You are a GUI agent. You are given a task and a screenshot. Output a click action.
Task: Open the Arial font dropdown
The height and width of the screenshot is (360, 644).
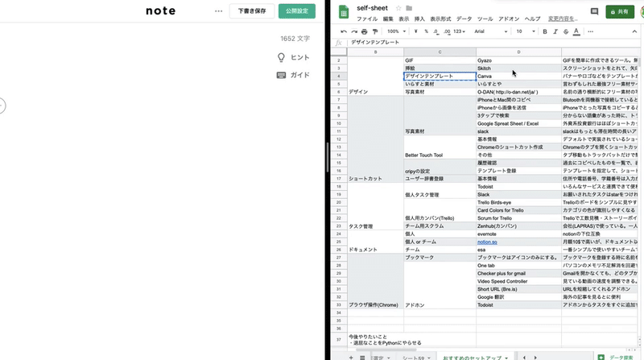tap(491, 31)
